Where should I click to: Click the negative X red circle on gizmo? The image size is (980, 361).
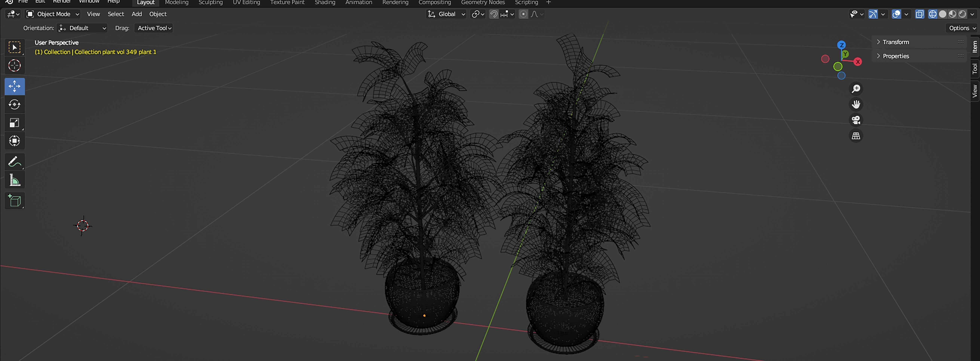[x=825, y=59]
